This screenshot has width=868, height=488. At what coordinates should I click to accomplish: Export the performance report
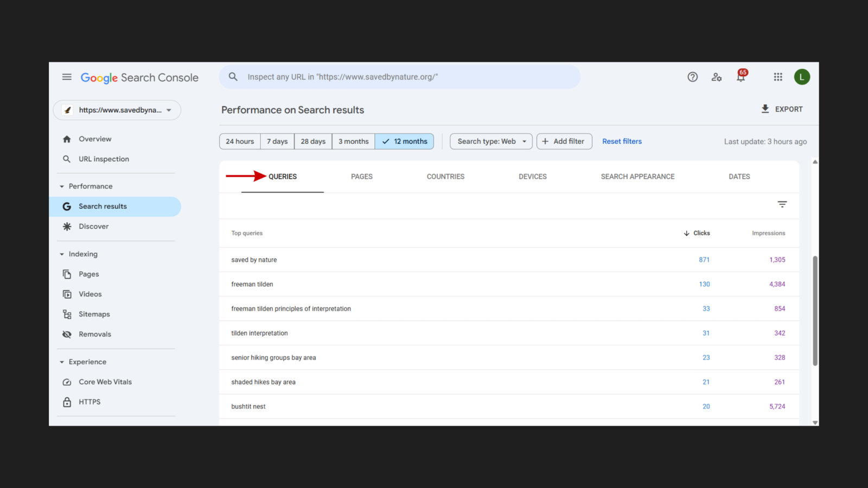(x=782, y=109)
